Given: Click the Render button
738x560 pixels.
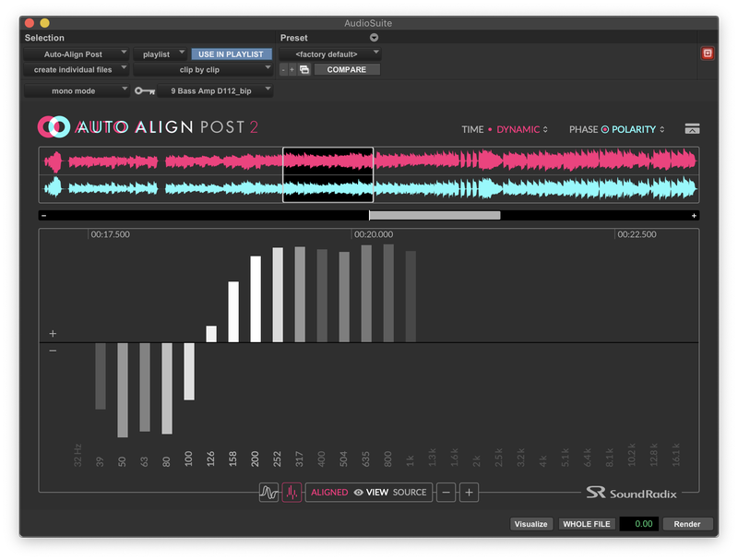Looking at the screenshot, I should click(x=687, y=523).
